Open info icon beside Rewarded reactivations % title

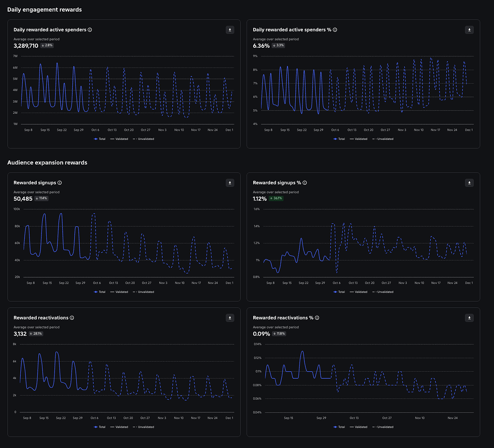coord(317,318)
